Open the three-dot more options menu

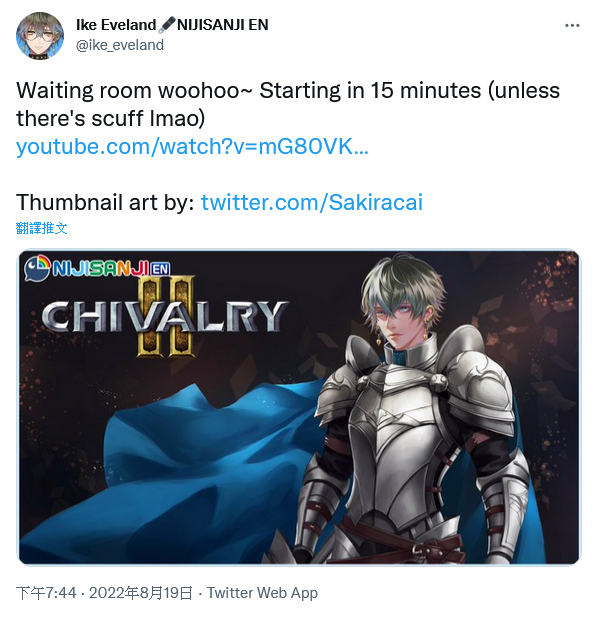click(572, 26)
